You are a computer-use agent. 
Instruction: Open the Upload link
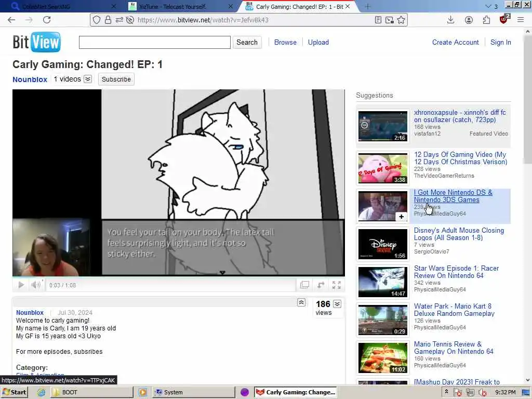click(x=318, y=43)
